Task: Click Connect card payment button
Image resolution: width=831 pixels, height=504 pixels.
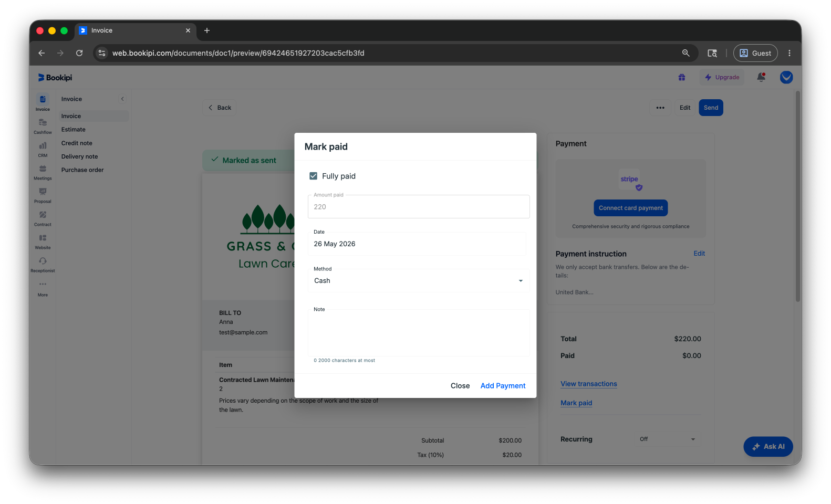Action: tap(631, 208)
